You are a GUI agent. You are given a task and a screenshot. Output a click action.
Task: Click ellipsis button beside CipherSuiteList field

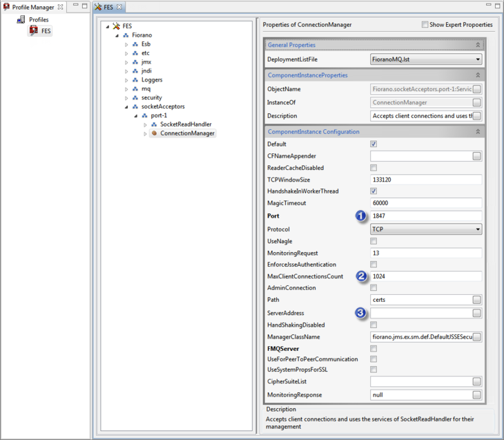[x=476, y=381]
